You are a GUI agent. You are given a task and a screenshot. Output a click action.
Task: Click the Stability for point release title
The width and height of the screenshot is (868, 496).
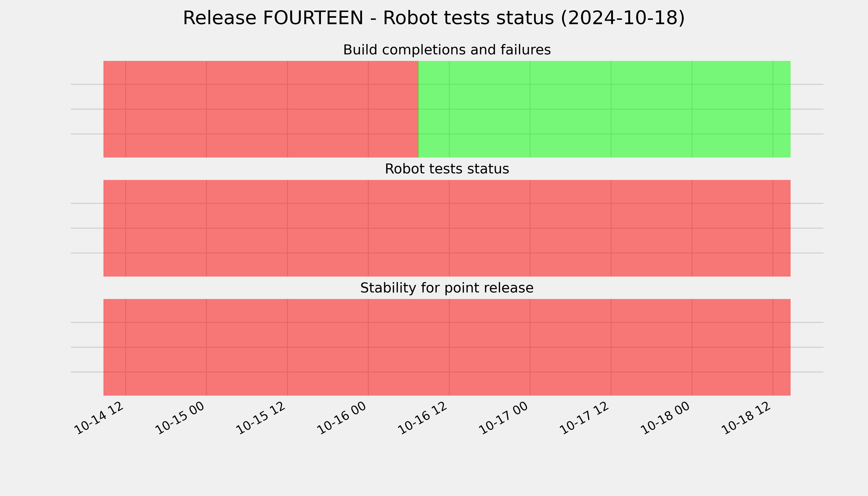tap(447, 288)
